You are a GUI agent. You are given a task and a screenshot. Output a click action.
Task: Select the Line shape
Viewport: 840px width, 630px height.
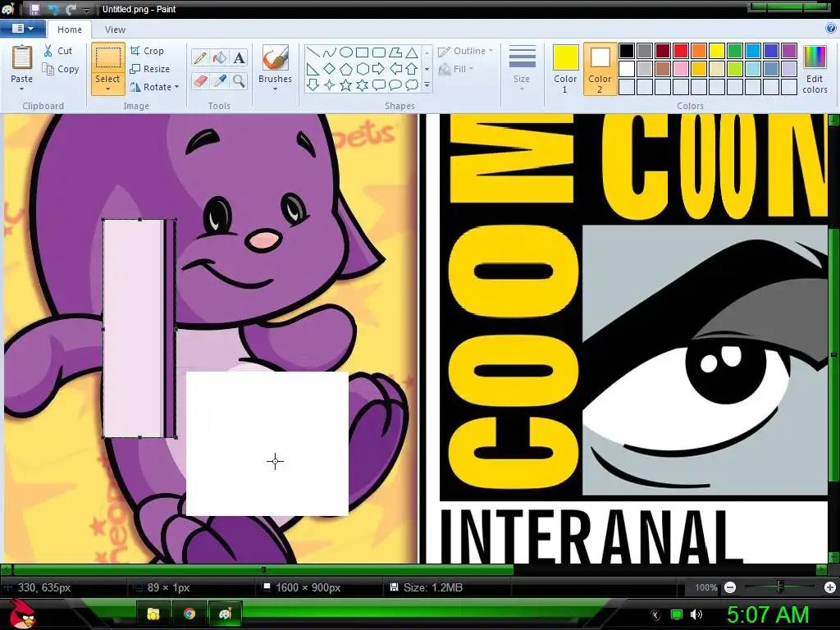[313, 52]
